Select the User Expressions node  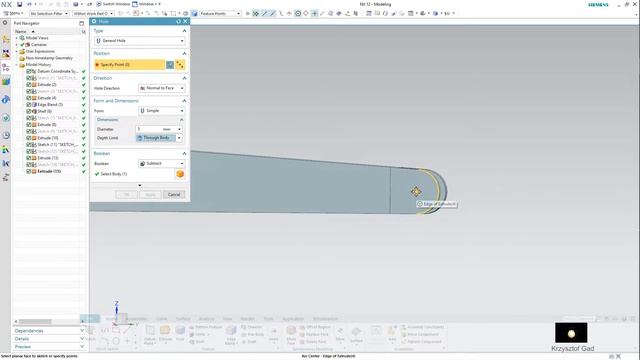click(40, 51)
